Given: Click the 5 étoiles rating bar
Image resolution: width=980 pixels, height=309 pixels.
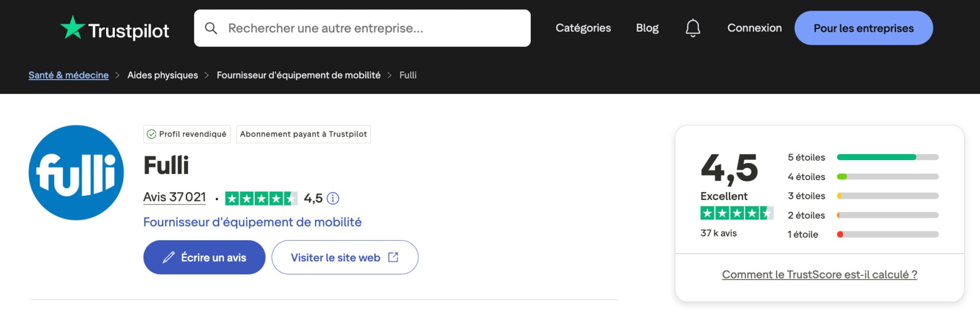Looking at the screenshot, I should pos(888,157).
